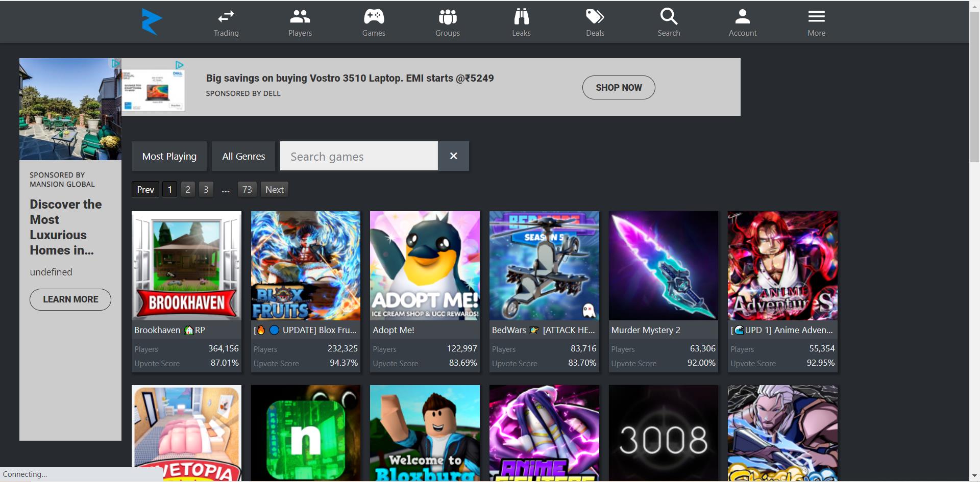Jump to page 73
This screenshot has height=482, width=980.
[247, 190]
